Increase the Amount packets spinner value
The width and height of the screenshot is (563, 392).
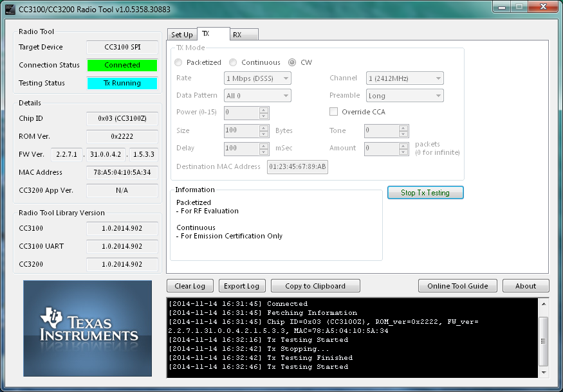pyautogui.click(x=403, y=146)
